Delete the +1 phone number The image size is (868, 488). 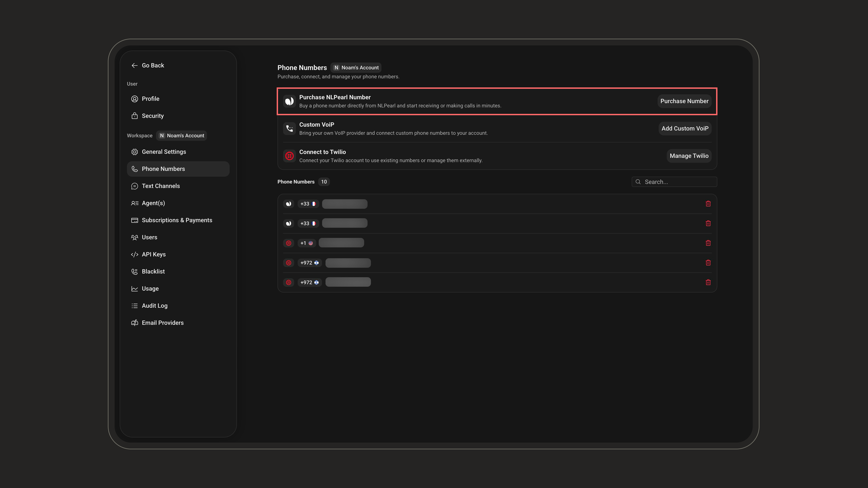(x=708, y=243)
